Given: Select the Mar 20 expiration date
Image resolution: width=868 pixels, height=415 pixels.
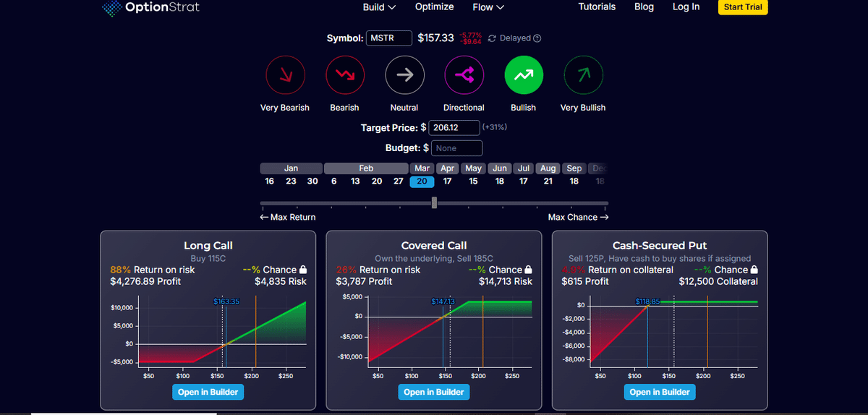Looking at the screenshot, I should (422, 181).
